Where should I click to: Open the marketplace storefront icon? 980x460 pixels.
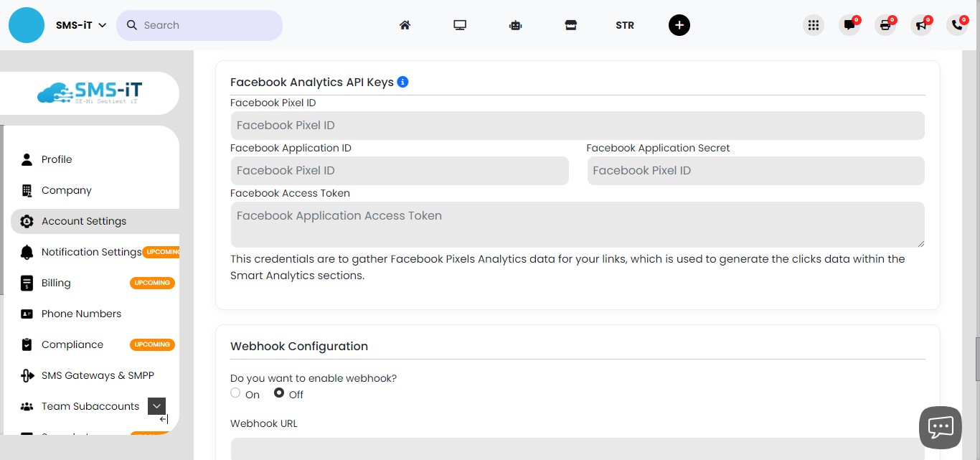pos(570,24)
